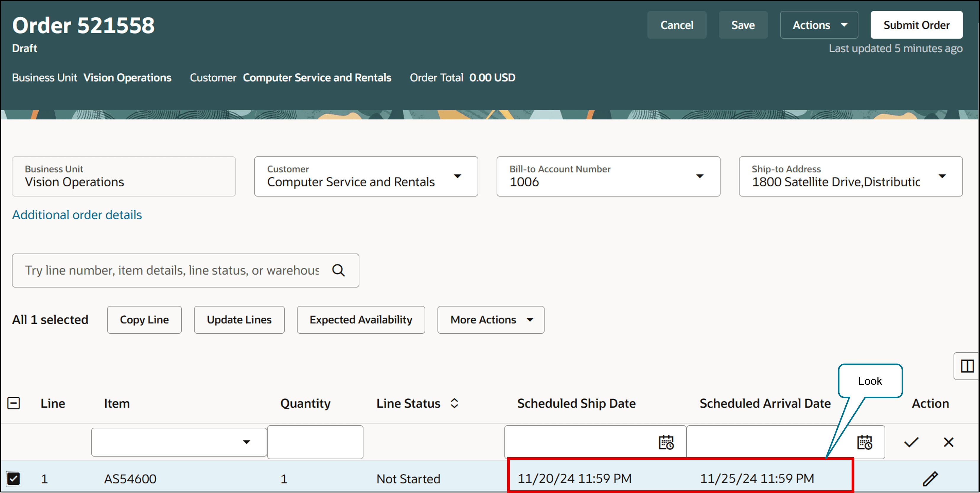The height and width of the screenshot is (493, 980).
Task: Edit line 1 using pencil icon
Action: click(x=930, y=479)
